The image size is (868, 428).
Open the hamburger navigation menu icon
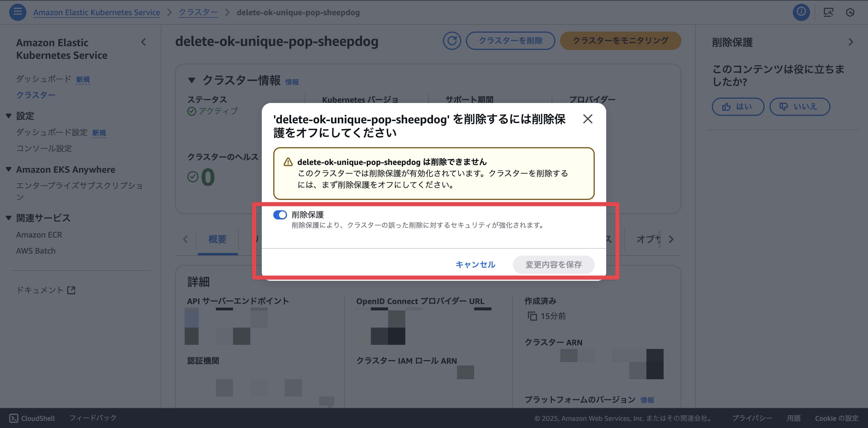coord(18,12)
